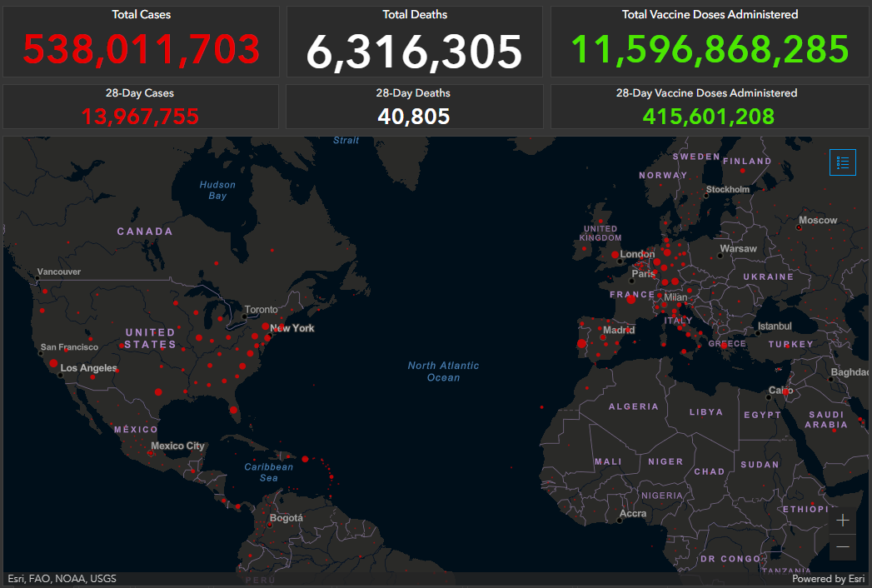Click the Esri, FAO, NOAA, USGS attribution
Screen dimensions: 872x588
coord(62,579)
